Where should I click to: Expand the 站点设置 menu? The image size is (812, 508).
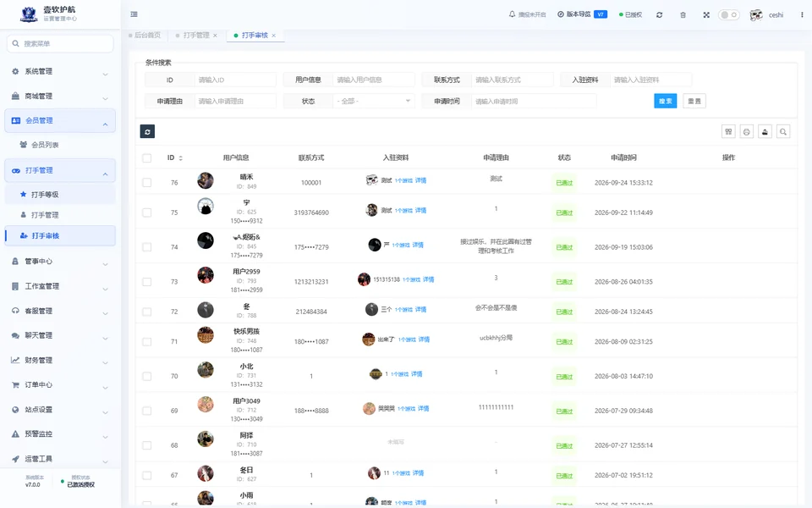(60, 410)
